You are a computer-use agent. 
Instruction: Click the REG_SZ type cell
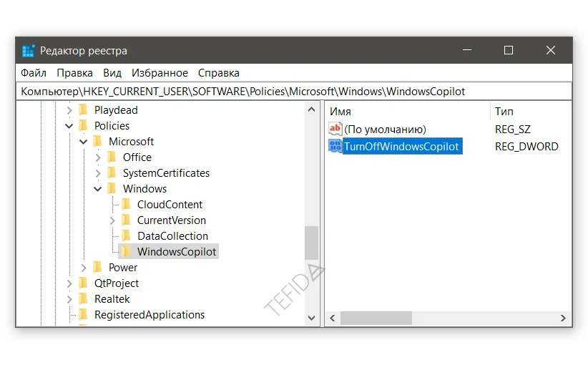coord(513,130)
